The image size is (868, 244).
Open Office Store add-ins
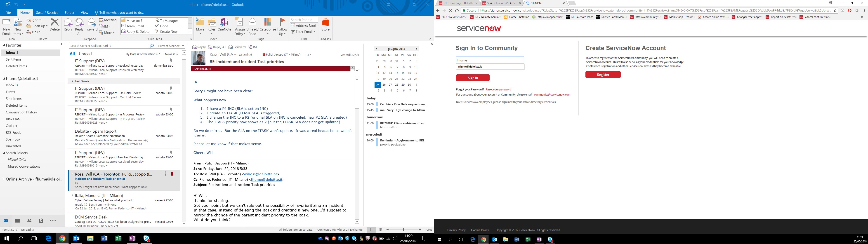point(325,25)
